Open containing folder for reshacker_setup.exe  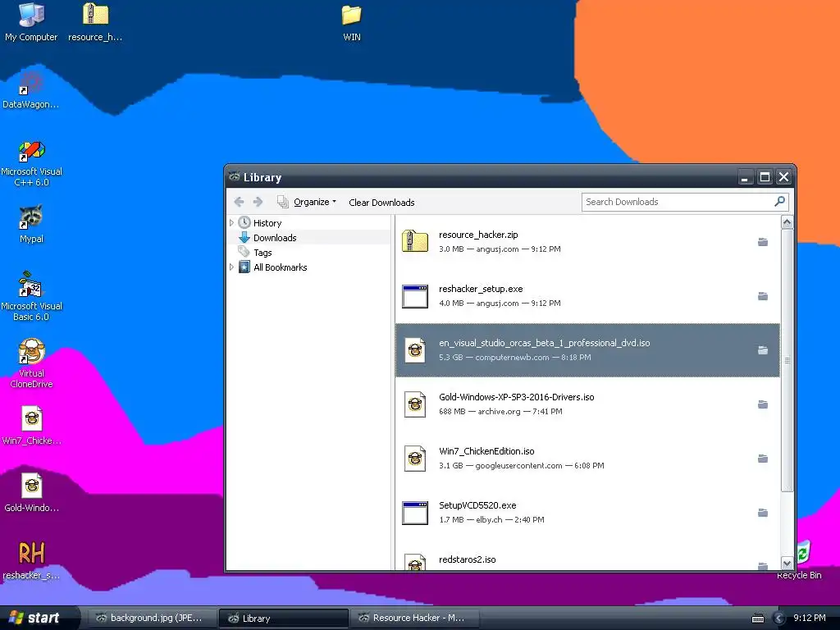click(x=763, y=296)
